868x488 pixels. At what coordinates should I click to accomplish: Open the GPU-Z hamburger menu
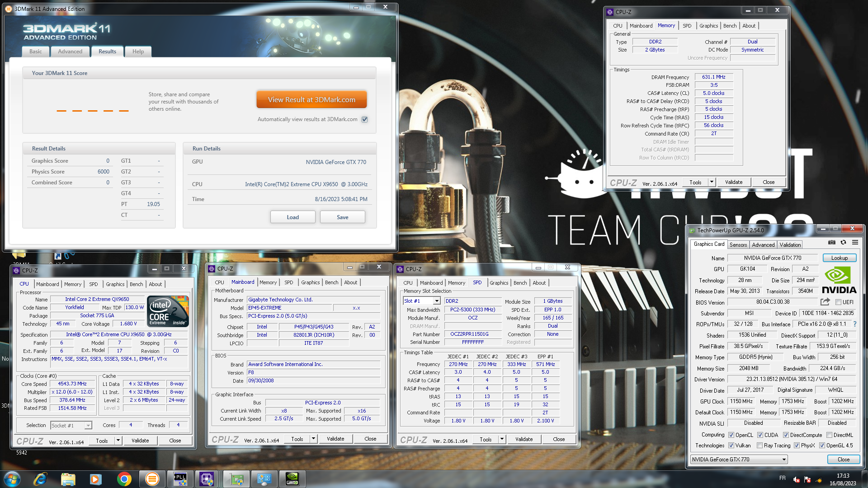(855, 243)
